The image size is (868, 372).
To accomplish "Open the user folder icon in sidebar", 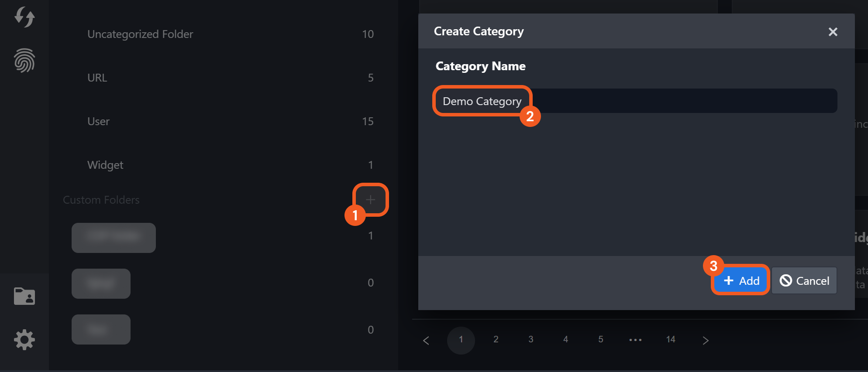I will 24,296.
